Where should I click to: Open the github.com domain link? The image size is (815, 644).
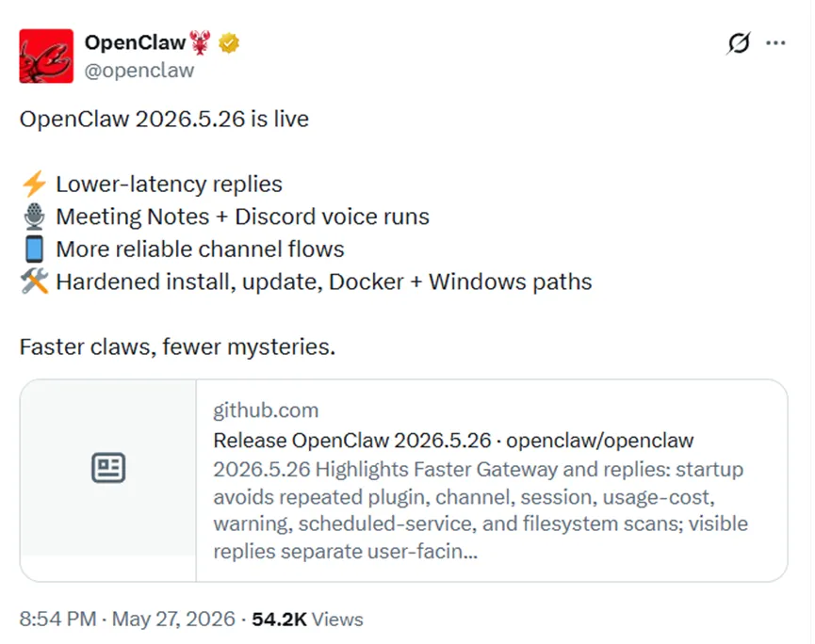coord(266,411)
